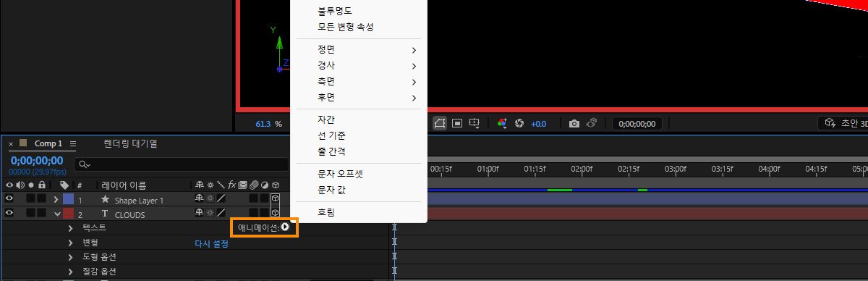Click the reset exposure icon
This screenshot has height=281, width=868.
point(519,123)
